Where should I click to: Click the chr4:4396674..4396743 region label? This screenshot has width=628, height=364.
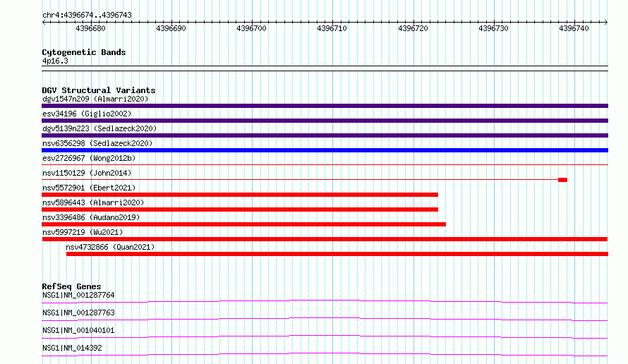coord(87,16)
